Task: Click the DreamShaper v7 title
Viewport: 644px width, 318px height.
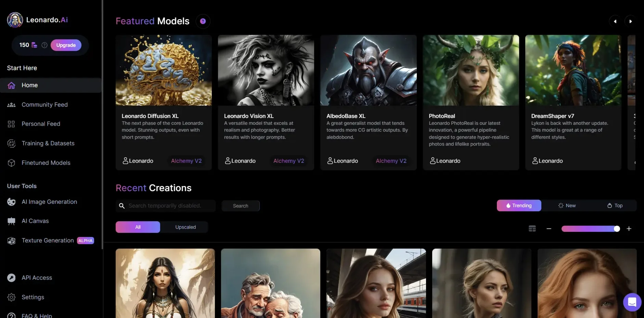Action: (x=553, y=116)
